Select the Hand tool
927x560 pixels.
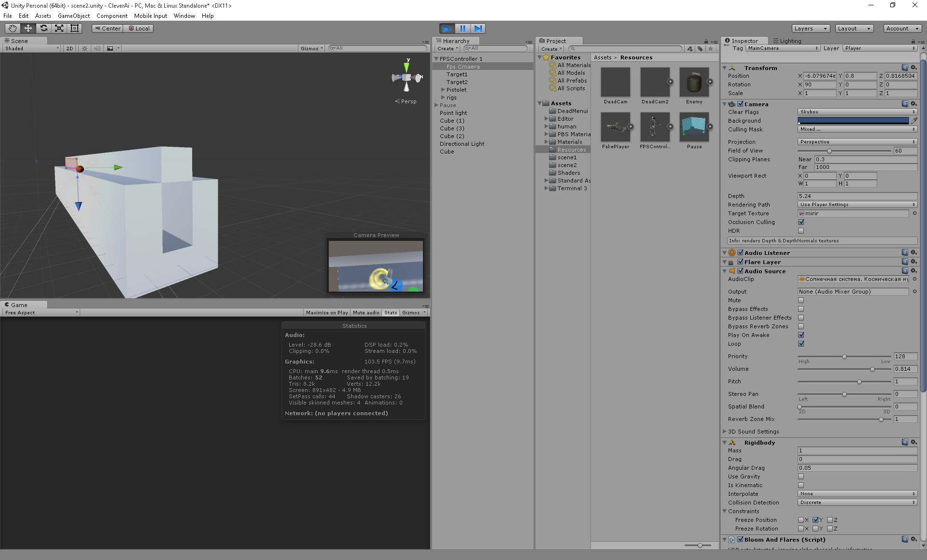click(13, 28)
